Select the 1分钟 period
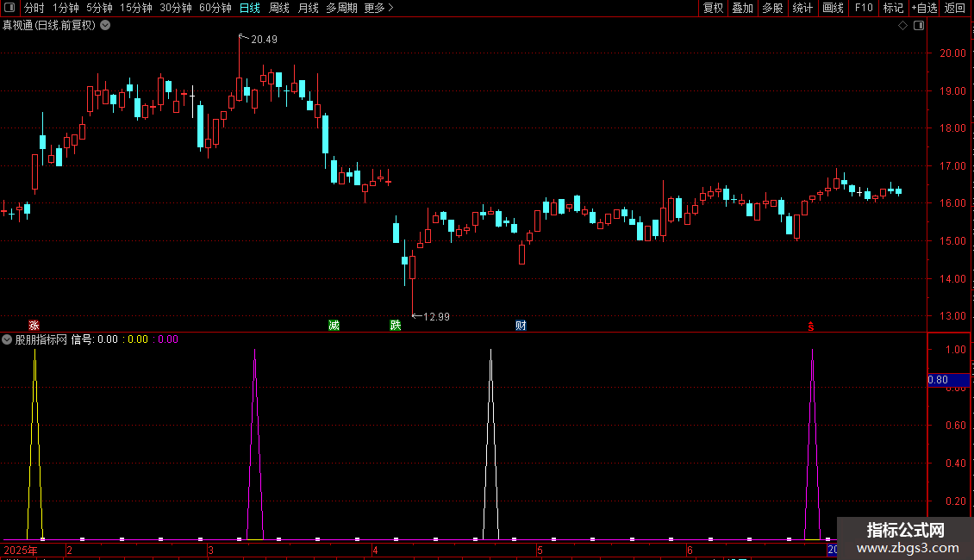The height and width of the screenshot is (560, 974). [x=66, y=8]
